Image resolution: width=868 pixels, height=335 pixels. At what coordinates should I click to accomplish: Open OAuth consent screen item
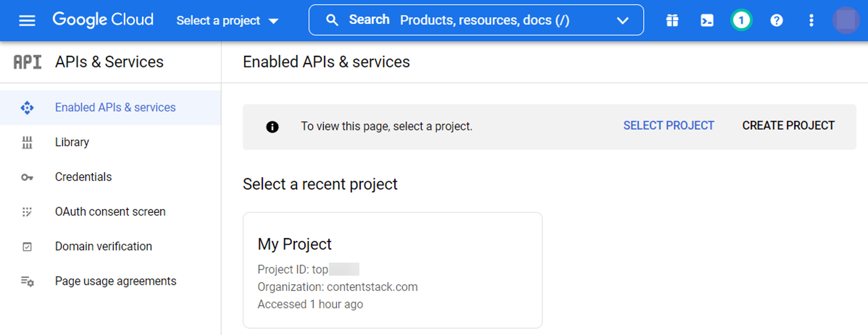click(x=110, y=212)
